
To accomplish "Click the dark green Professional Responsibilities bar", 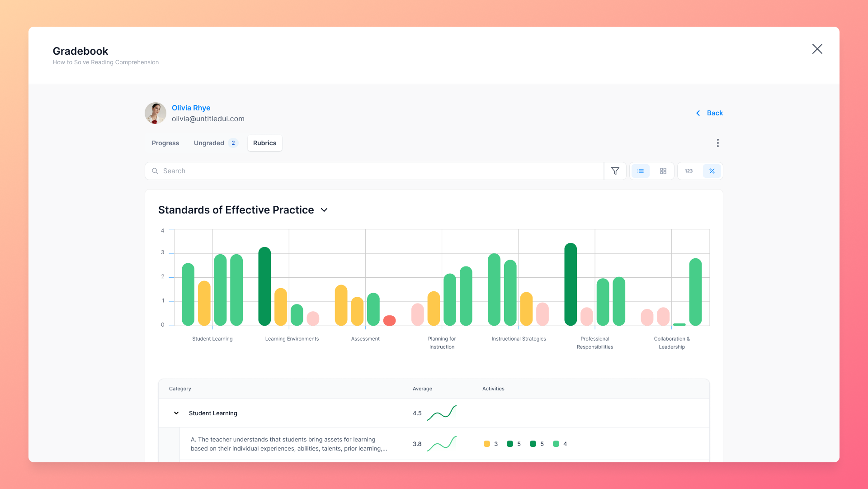I will (x=571, y=285).
